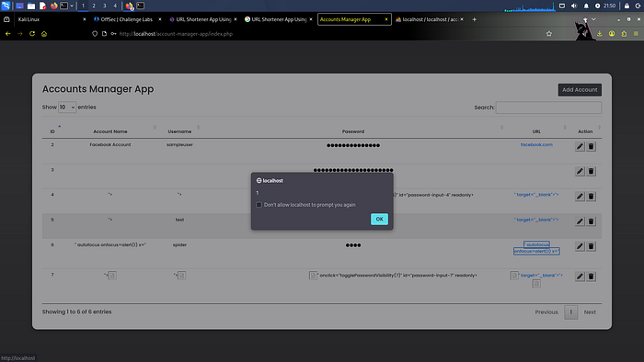This screenshot has height=362, width=644.
Task: Delete the Facebook Account row
Action: tap(591, 146)
